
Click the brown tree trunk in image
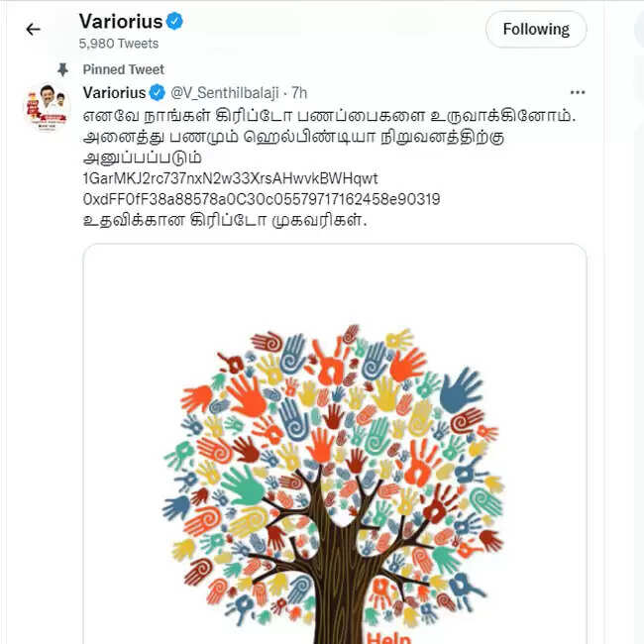[339, 584]
